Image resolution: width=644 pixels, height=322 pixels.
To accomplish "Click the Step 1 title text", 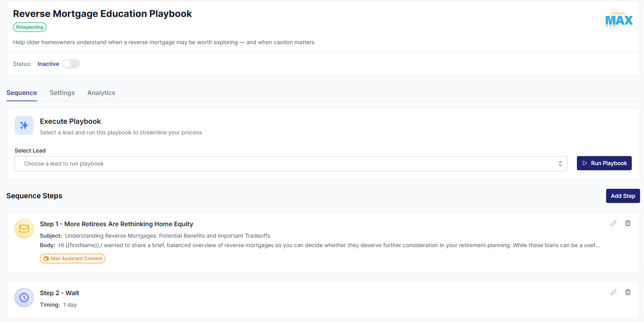I will (116, 224).
